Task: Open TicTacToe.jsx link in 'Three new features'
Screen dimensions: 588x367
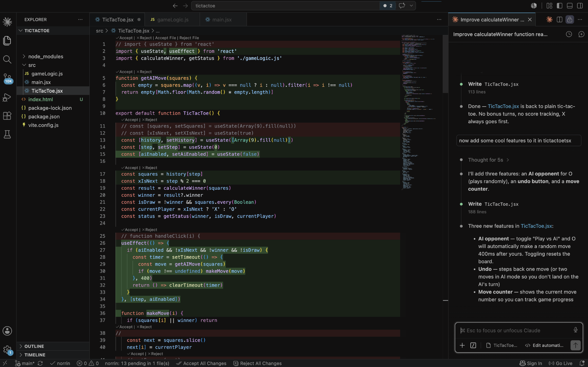Action: [536, 226]
